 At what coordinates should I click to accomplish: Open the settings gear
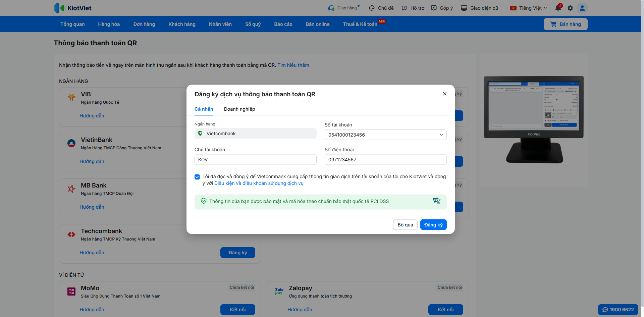click(570, 8)
